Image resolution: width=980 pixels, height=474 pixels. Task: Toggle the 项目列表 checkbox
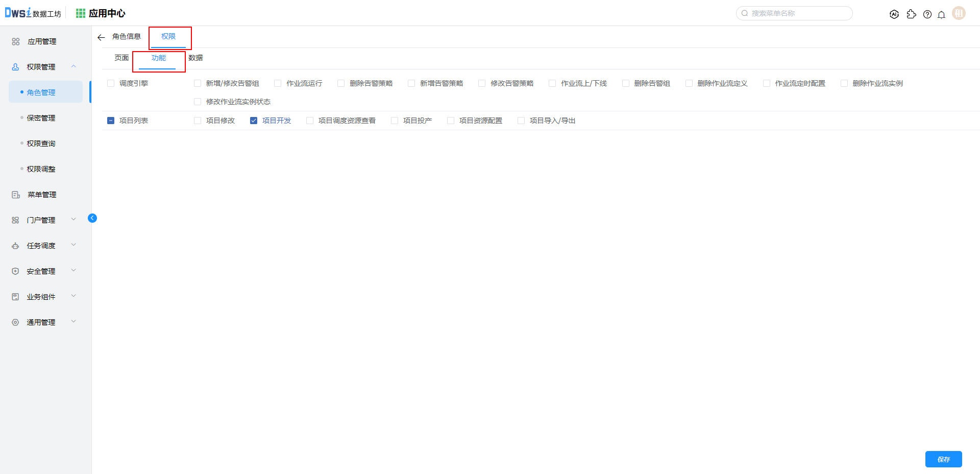(111, 121)
